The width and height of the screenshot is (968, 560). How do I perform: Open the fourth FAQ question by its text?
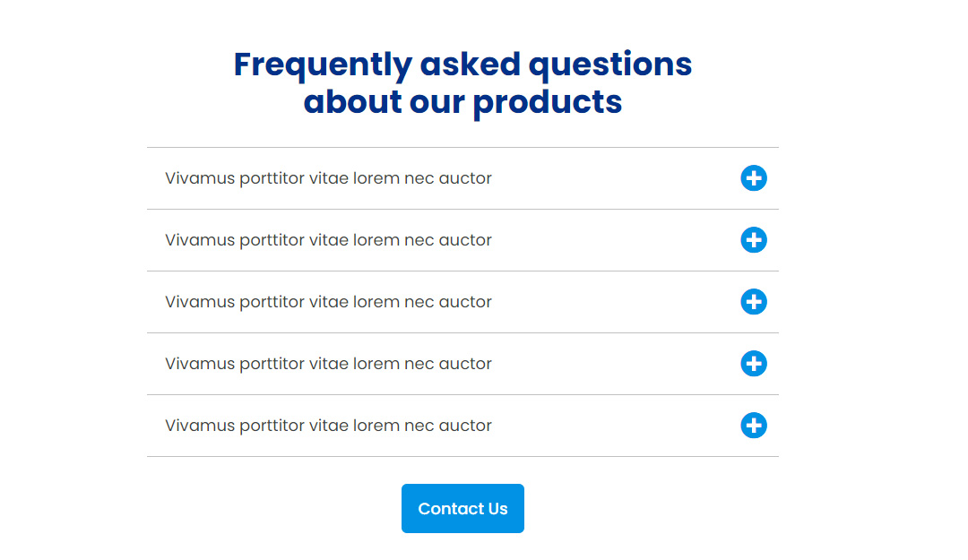(328, 364)
